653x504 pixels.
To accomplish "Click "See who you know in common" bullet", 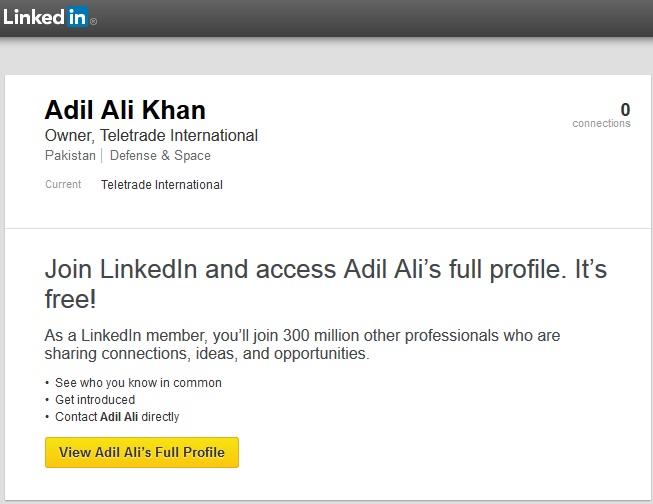I will click(139, 383).
